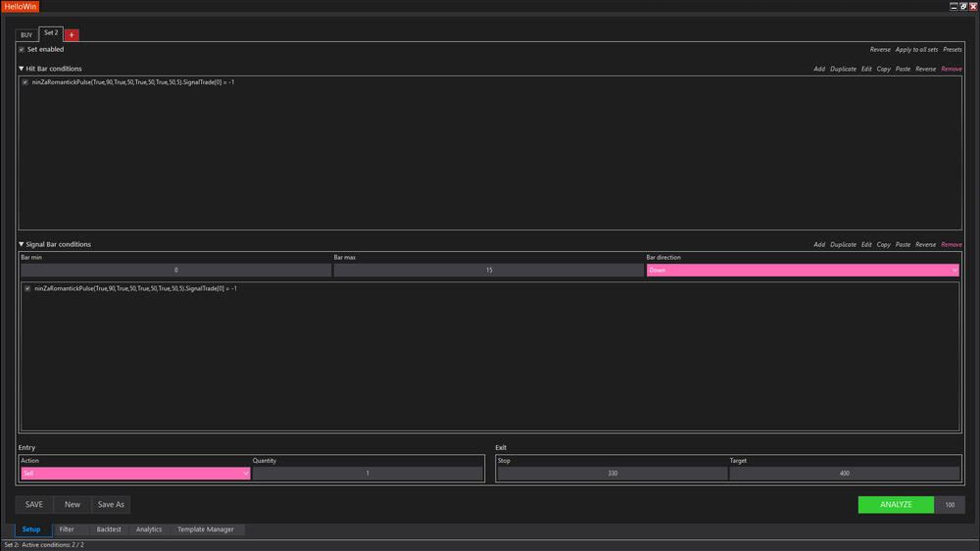
Task: Collapse the Signal Bar conditions section
Action: (x=22, y=244)
